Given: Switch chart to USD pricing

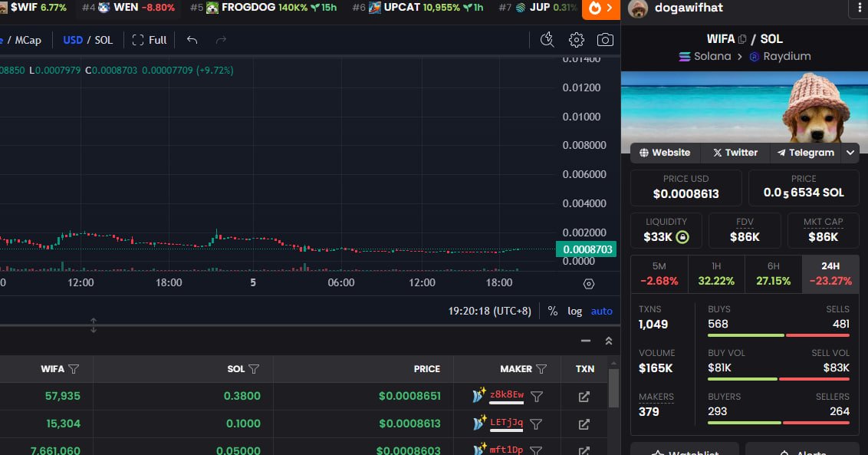Looking at the screenshot, I should tap(73, 40).
